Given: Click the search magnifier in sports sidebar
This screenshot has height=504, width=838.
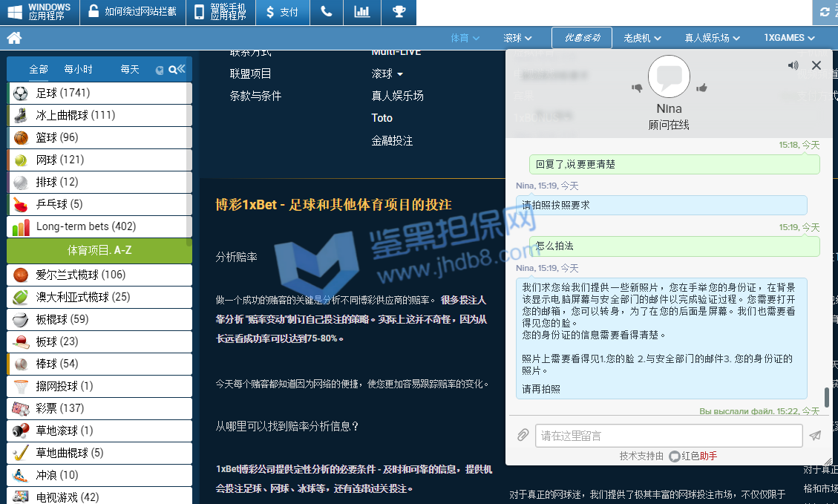Looking at the screenshot, I should point(172,70).
